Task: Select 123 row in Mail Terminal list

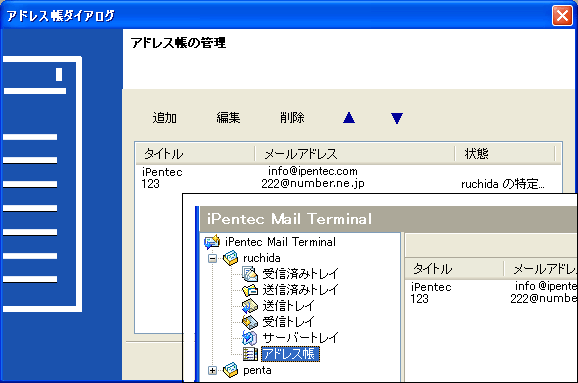Action: tap(419, 299)
